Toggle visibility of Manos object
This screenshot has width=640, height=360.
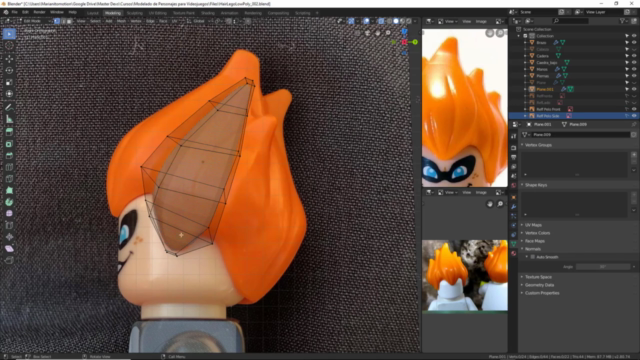(x=634, y=69)
